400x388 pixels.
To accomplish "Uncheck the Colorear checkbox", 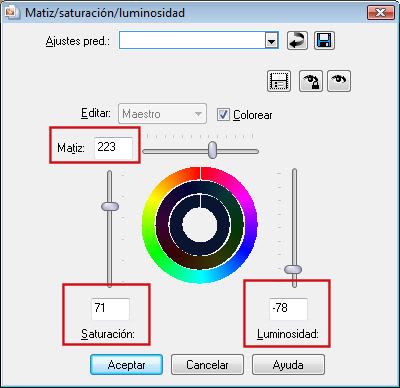I will coord(223,115).
